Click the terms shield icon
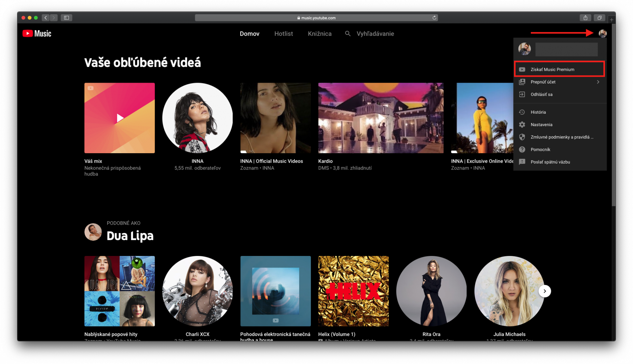Screen dimensions: 633x364 [x=522, y=137]
